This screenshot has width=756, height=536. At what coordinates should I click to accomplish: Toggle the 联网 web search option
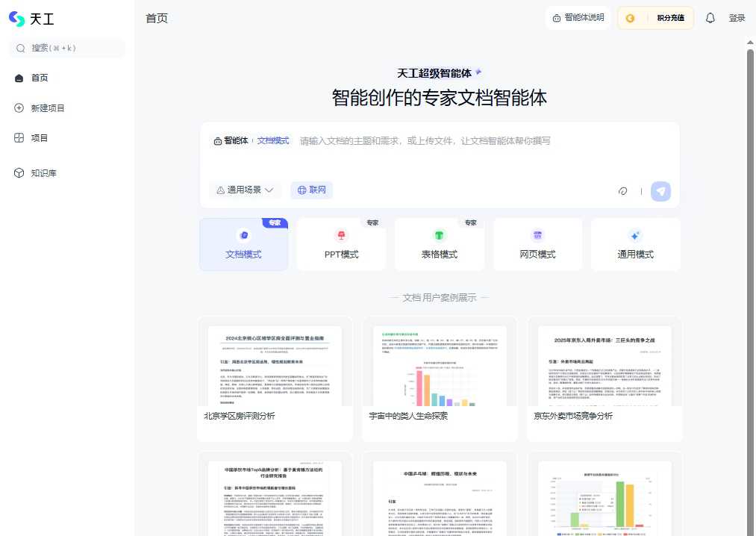pyautogui.click(x=311, y=190)
